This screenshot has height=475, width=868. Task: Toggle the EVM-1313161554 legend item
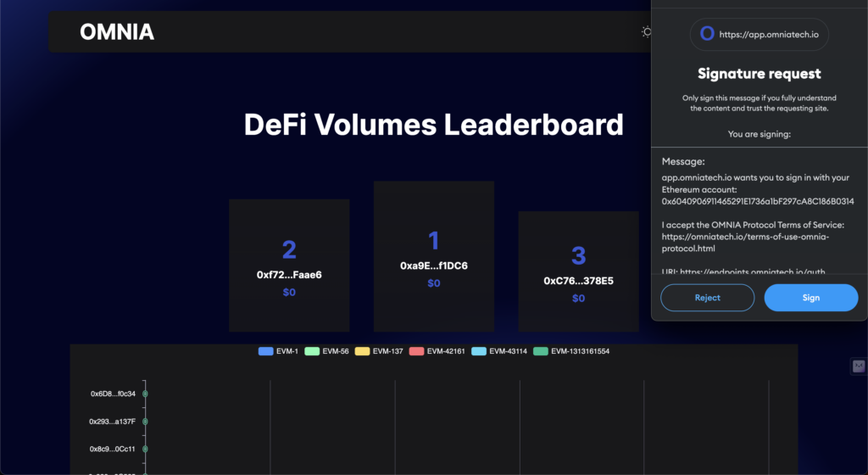point(571,351)
